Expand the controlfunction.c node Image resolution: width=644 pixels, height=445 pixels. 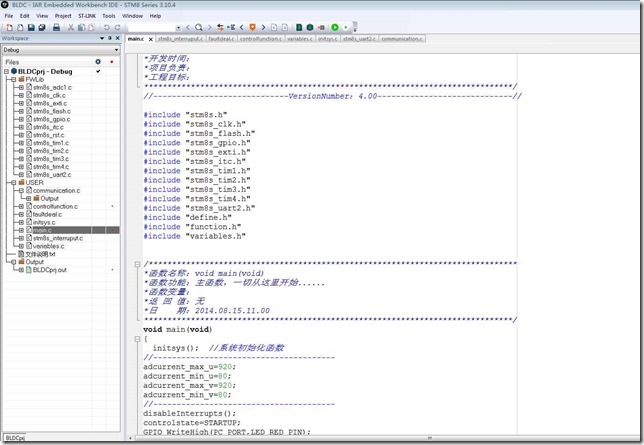click(x=21, y=206)
